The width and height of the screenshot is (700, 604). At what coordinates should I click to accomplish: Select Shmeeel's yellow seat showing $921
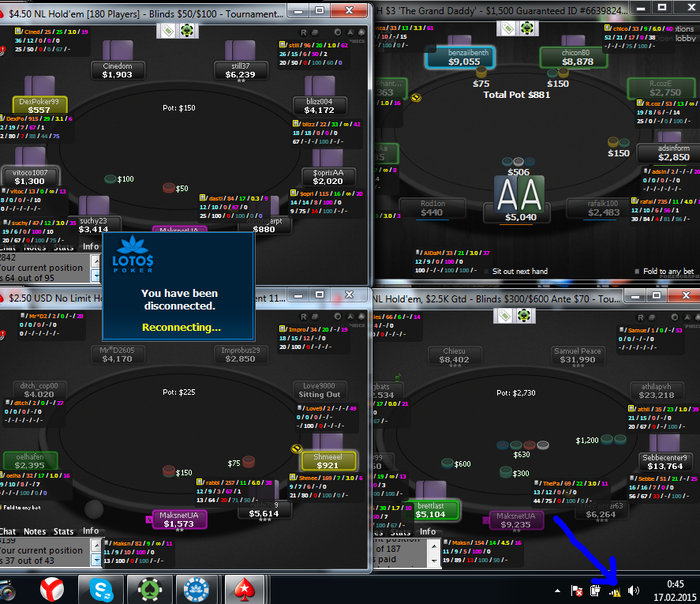328,461
